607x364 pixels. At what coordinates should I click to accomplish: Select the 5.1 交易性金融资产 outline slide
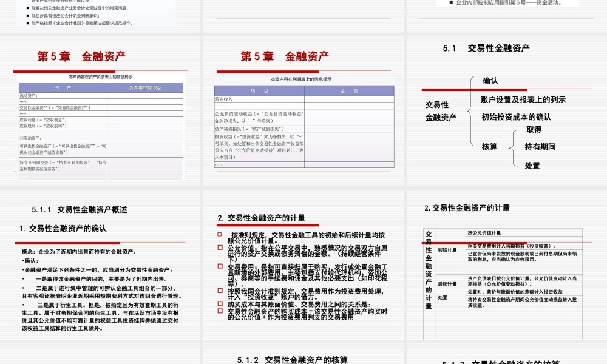[507, 112]
